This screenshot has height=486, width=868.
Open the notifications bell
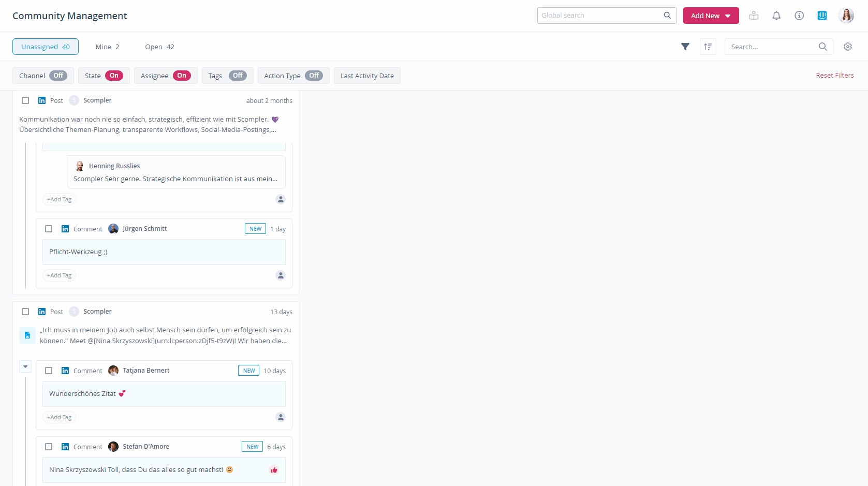[x=776, y=16]
